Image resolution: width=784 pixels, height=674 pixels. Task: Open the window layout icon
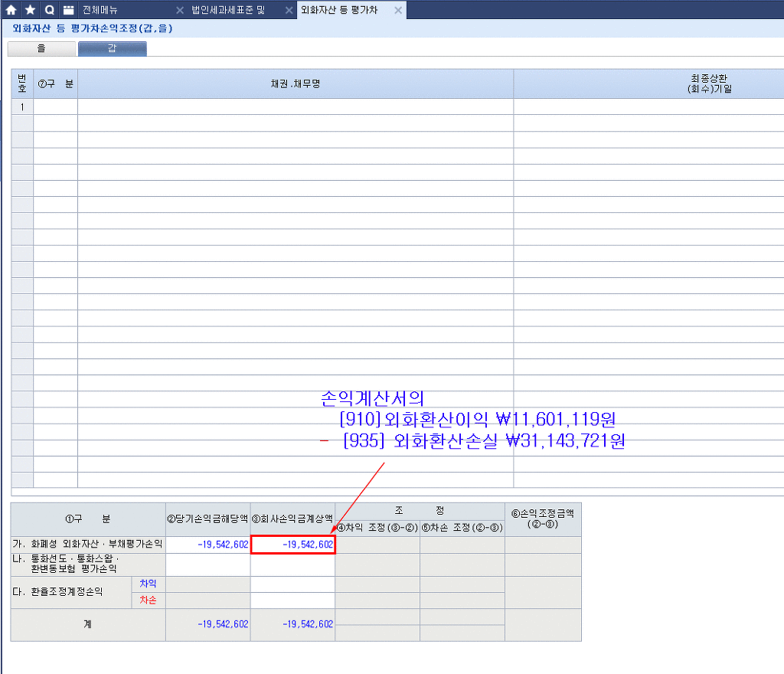pos(68,9)
